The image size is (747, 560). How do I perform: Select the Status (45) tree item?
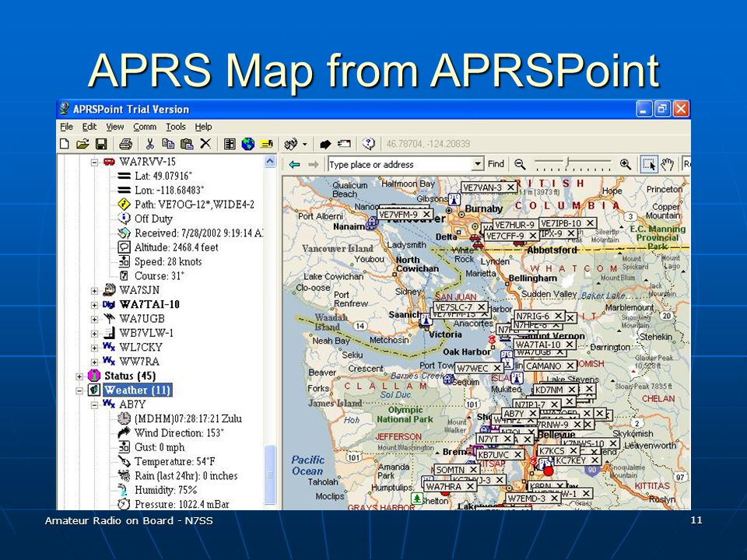[130, 376]
